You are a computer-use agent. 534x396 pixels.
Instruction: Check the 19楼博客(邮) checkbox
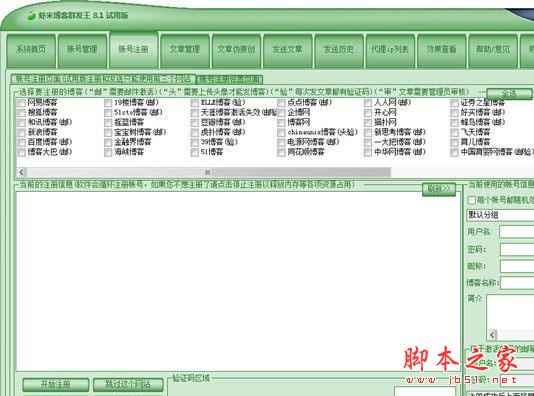108,103
